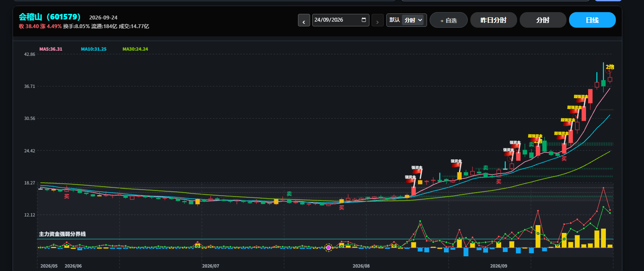Click the 2026/08 date axis label

point(361,266)
